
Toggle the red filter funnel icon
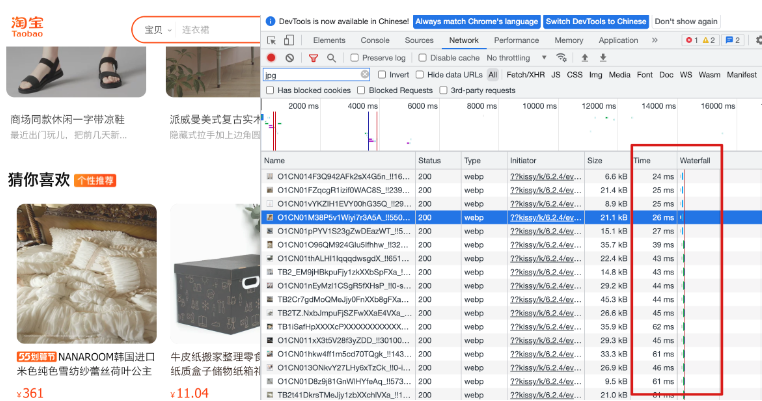[313, 58]
